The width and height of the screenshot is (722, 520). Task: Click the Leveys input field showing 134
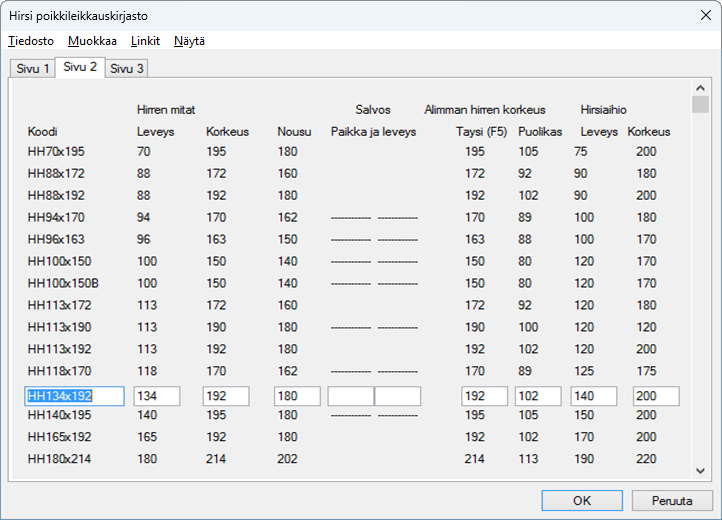[x=157, y=396]
